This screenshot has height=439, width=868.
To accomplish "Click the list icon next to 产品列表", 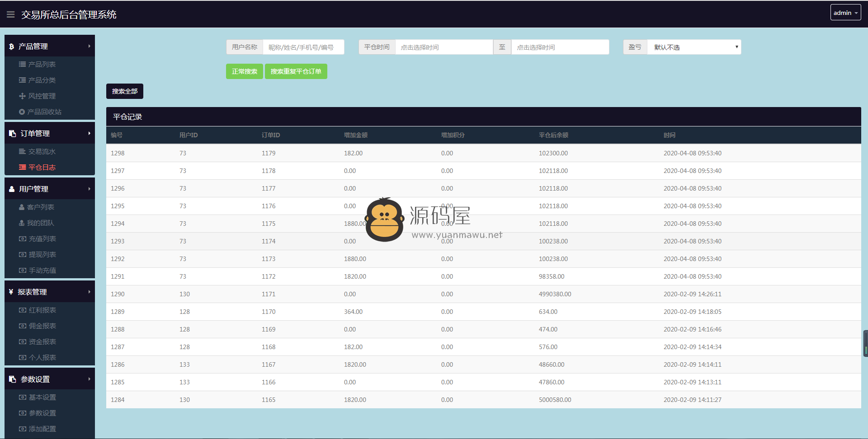I will [x=22, y=64].
